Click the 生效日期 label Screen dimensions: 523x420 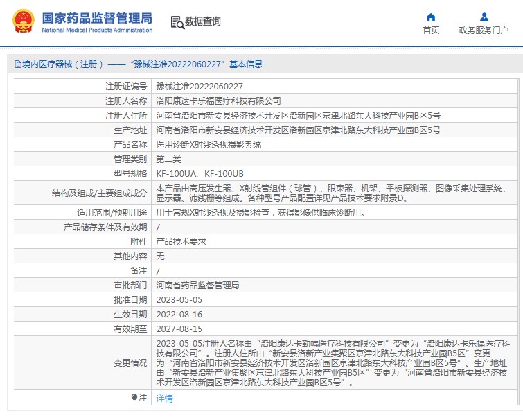[x=130, y=314]
